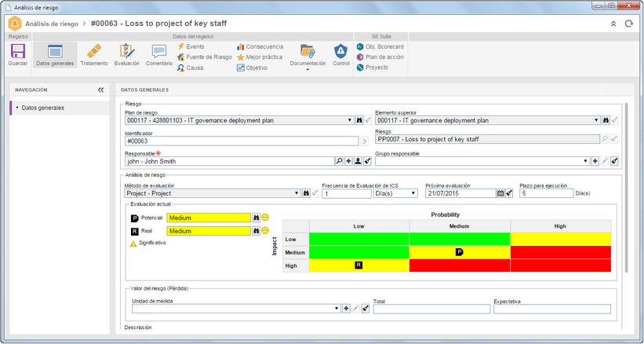Open the Causa option

click(x=191, y=68)
